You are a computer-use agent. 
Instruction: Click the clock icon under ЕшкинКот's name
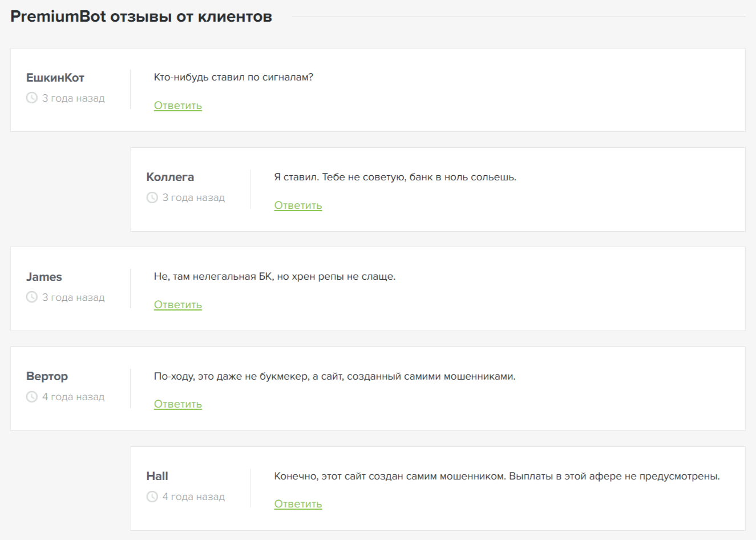pyautogui.click(x=32, y=98)
